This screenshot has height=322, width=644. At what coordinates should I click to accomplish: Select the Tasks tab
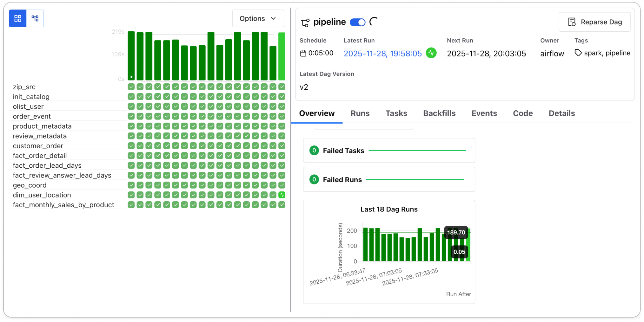396,113
